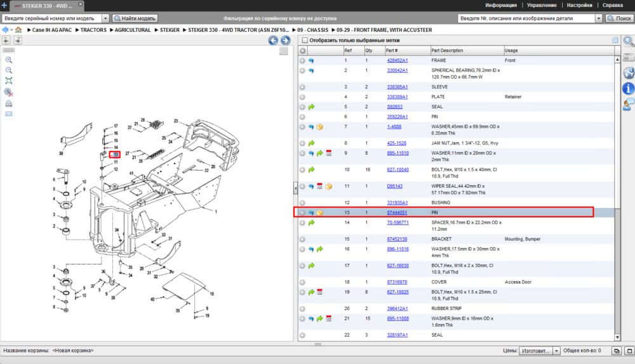Open part number 627-10040 link
Image resolution: width=635 pixels, height=364 pixels.
[x=398, y=170]
